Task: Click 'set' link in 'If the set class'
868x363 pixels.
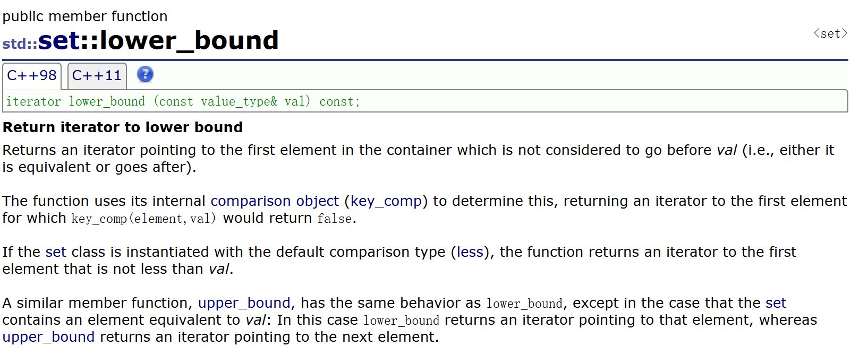Action: tap(56, 252)
